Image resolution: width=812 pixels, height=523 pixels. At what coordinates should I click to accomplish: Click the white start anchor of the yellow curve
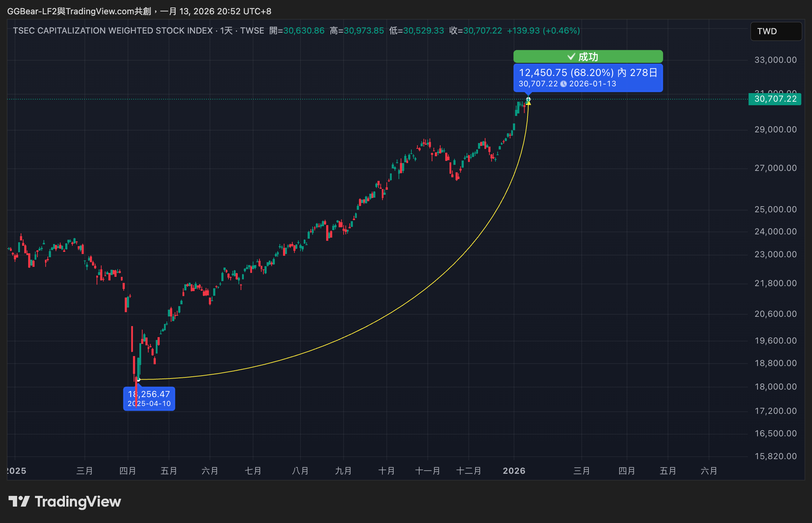coord(139,380)
